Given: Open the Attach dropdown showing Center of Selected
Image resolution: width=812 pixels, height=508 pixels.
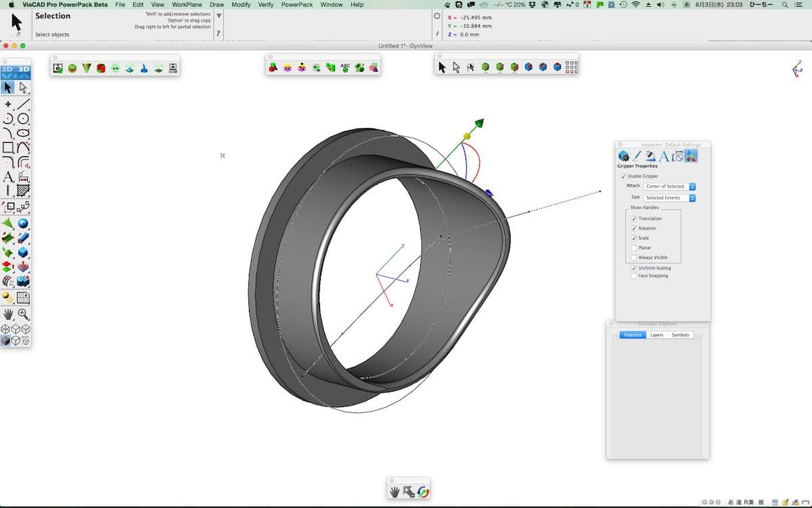Looking at the screenshot, I should point(669,186).
